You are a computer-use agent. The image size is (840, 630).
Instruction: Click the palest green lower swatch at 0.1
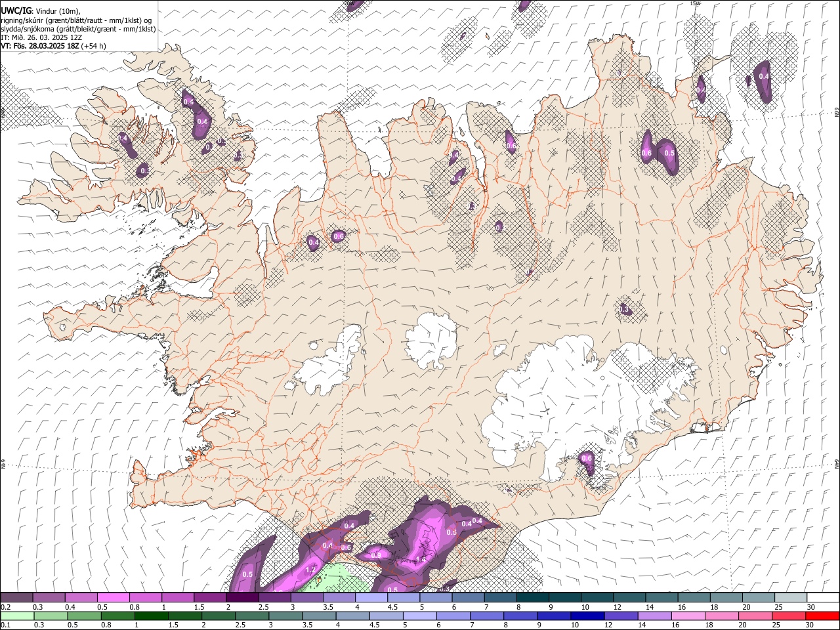click(x=18, y=616)
